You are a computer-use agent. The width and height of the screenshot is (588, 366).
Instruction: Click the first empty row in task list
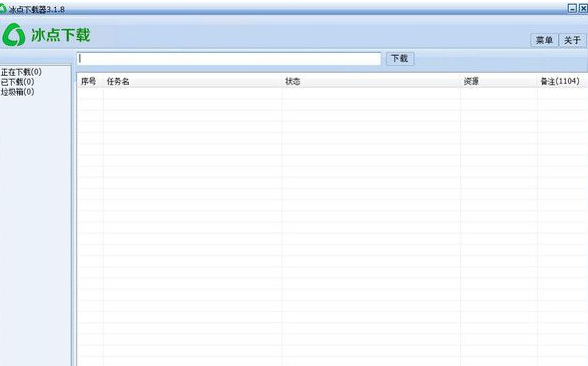331,94
